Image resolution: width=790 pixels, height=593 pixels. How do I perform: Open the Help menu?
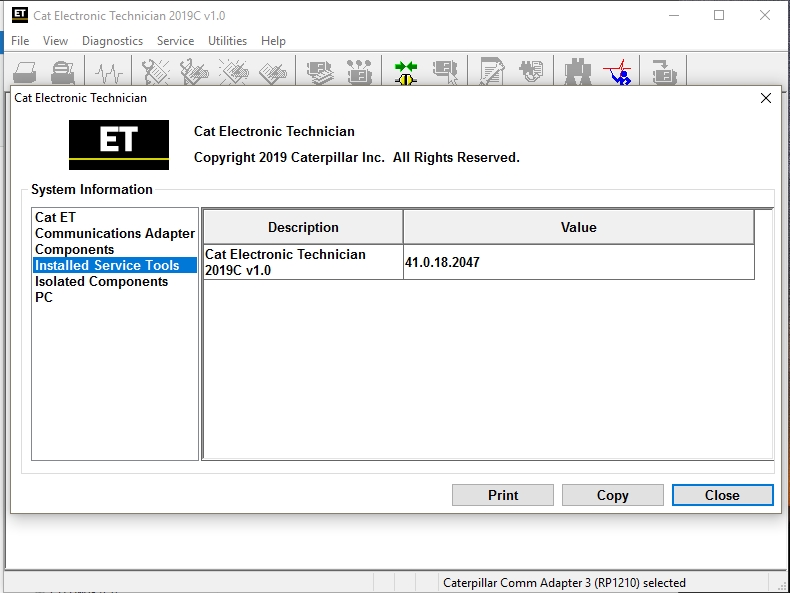273,41
